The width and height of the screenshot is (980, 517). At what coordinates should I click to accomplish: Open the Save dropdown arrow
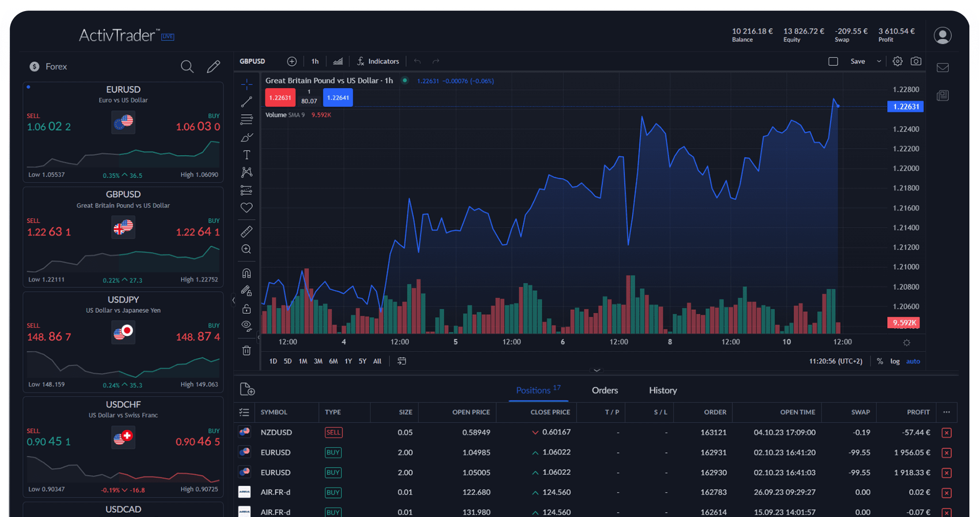tap(879, 61)
